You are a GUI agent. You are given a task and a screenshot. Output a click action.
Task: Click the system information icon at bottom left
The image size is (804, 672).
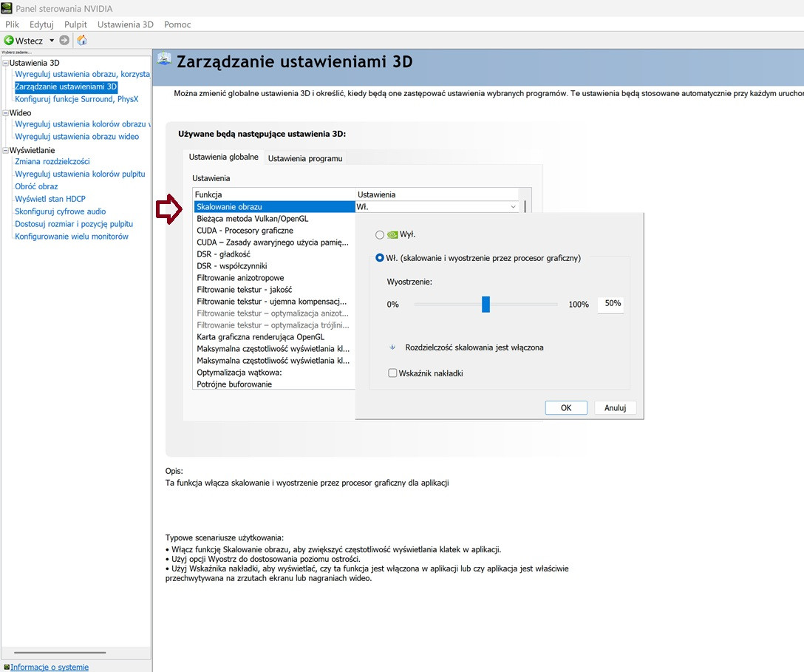tap(7, 667)
